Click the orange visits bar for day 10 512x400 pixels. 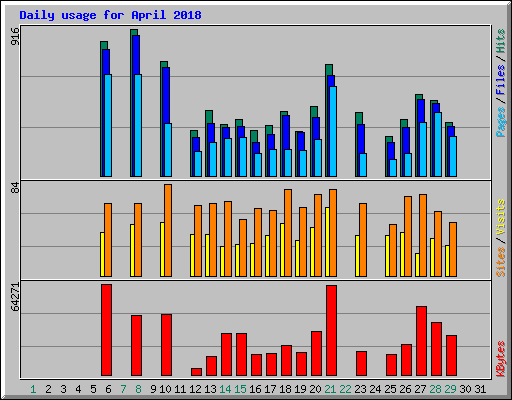(168, 230)
